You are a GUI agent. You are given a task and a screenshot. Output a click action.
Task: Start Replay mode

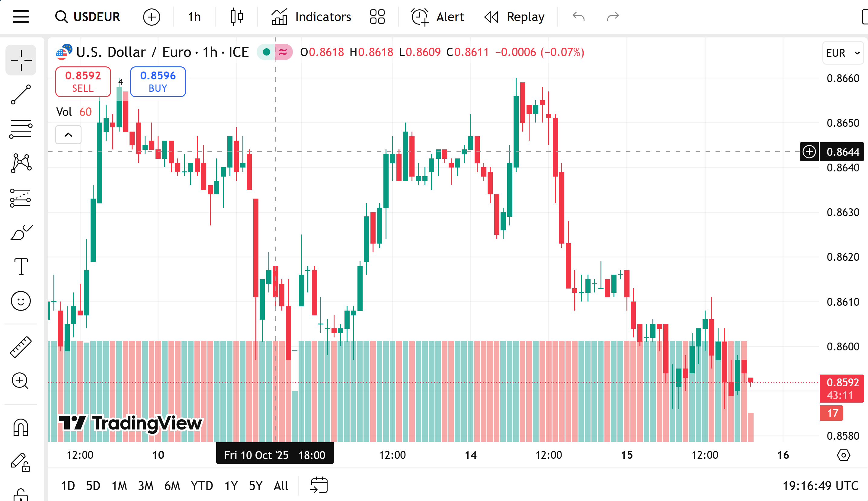[x=514, y=17]
